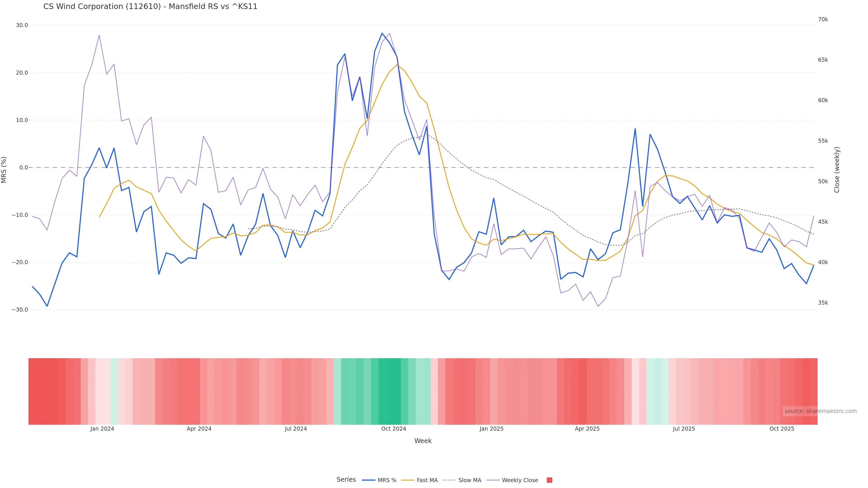This screenshot has height=488, width=868.
Task: Click the 0.0 tick on MRS axis
Action: click(x=24, y=167)
